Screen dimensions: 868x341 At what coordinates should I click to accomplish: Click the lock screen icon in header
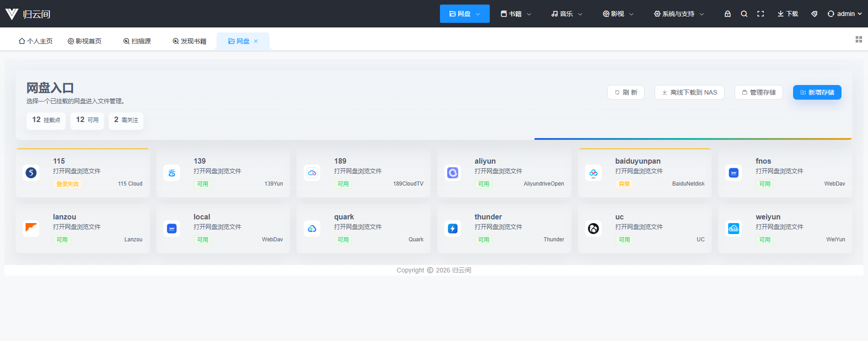(728, 14)
